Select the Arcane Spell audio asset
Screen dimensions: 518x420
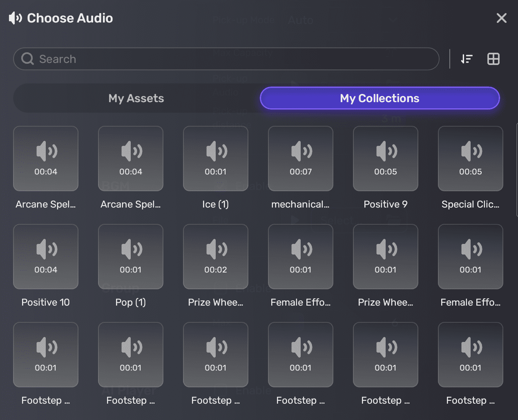point(45,159)
